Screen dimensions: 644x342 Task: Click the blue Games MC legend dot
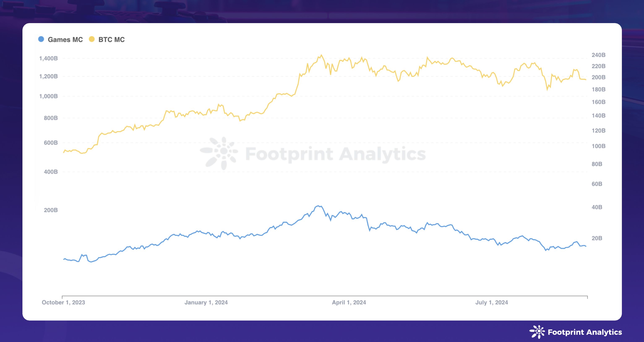(41, 39)
